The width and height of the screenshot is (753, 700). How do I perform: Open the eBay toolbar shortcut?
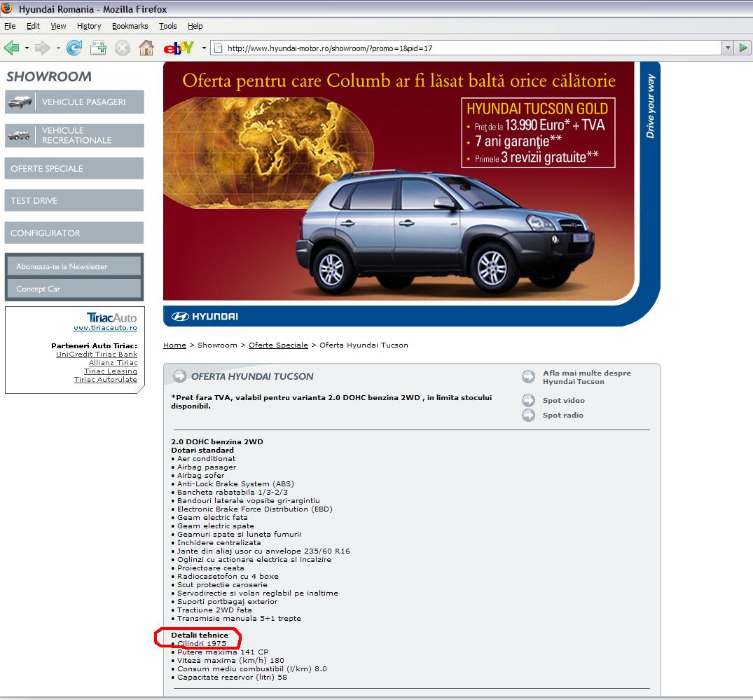pyautogui.click(x=178, y=48)
